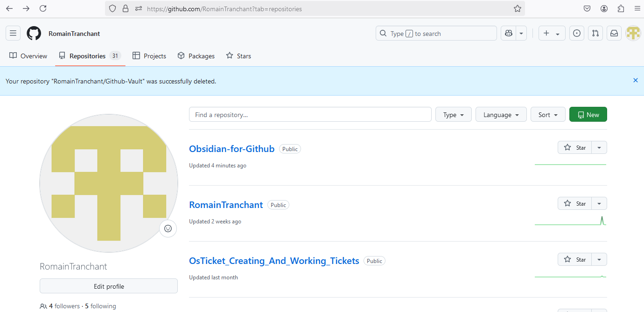Star the Obsidian-for-Github repository
Viewport: 644px width, 312px height.
pos(575,147)
